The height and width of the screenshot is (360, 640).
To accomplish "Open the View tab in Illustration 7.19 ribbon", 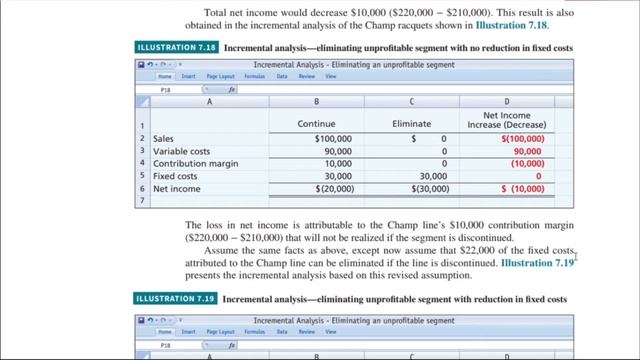I will coord(331,332).
